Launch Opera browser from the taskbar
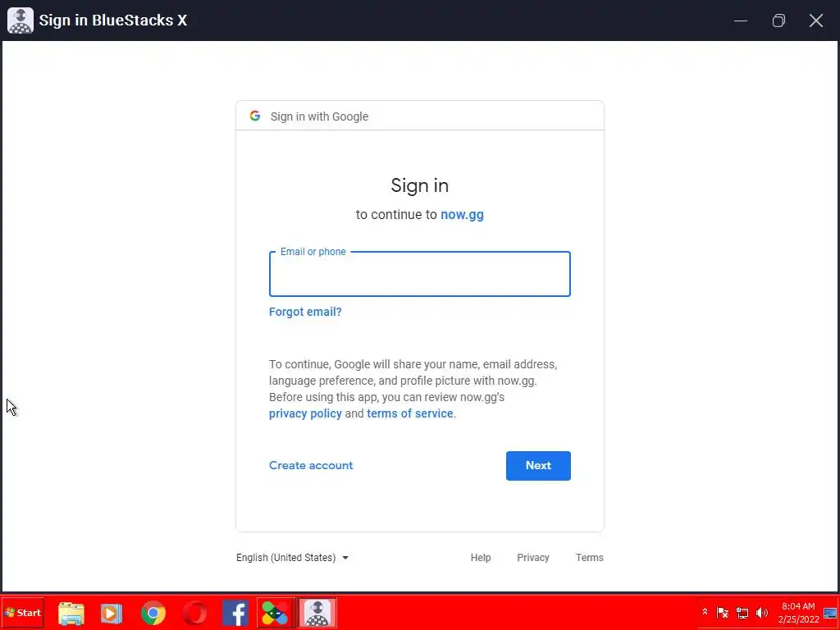This screenshot has height=630, width=840. pyautogui.click(x=194, y=614)
